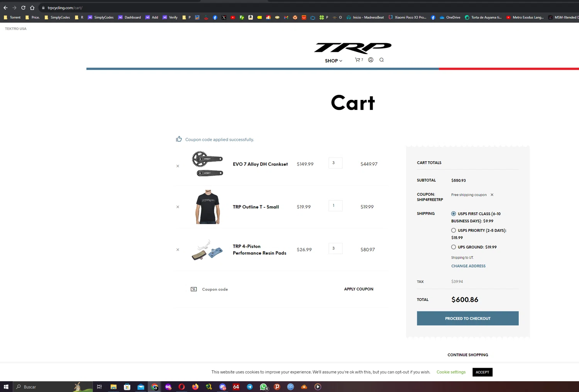Open the Verify bookmark

(x=170, y=17)
